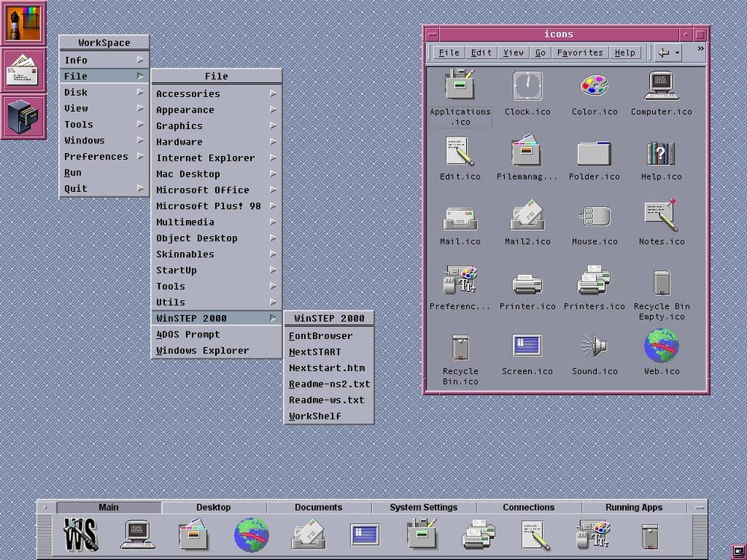Select the Printer.ico icon
This screenshot has width=747, height=560.
527,284
